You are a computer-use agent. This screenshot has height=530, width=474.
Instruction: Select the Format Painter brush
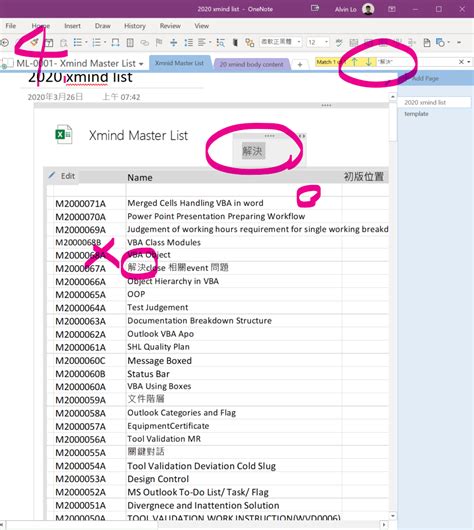click(x=34, y=42)
